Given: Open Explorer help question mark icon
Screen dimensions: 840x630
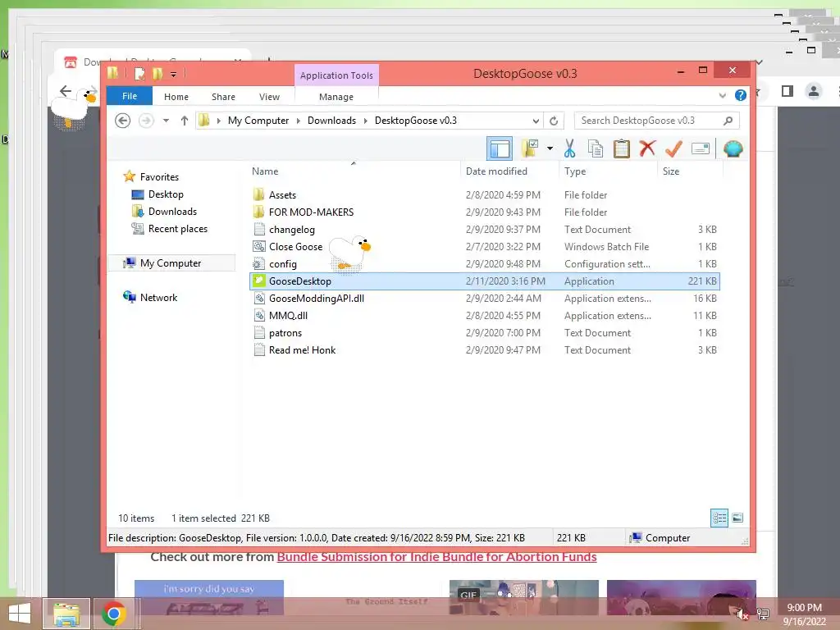Looking at the screenshot, I should pyautogui.click(x=741, y=95).
